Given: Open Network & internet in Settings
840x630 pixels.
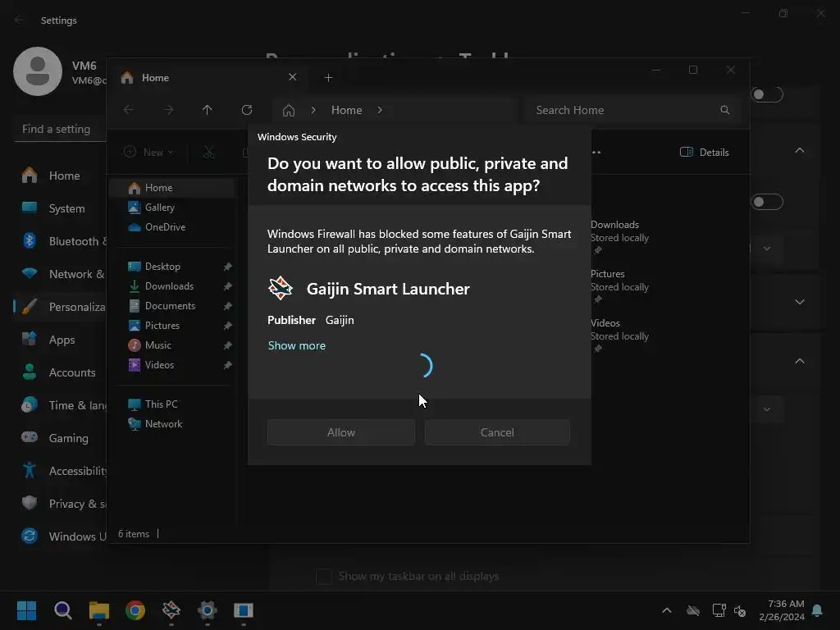Looking at the screenshot, I should 61,274.
